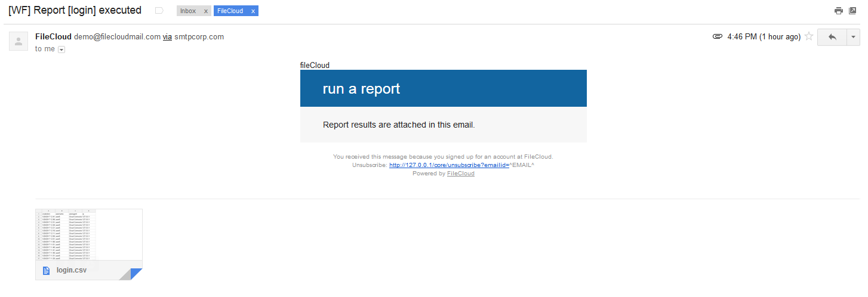The image size is (868, 297).
Task: Open the 'Powered by FileCloud' link
Action: click(460, 174)
